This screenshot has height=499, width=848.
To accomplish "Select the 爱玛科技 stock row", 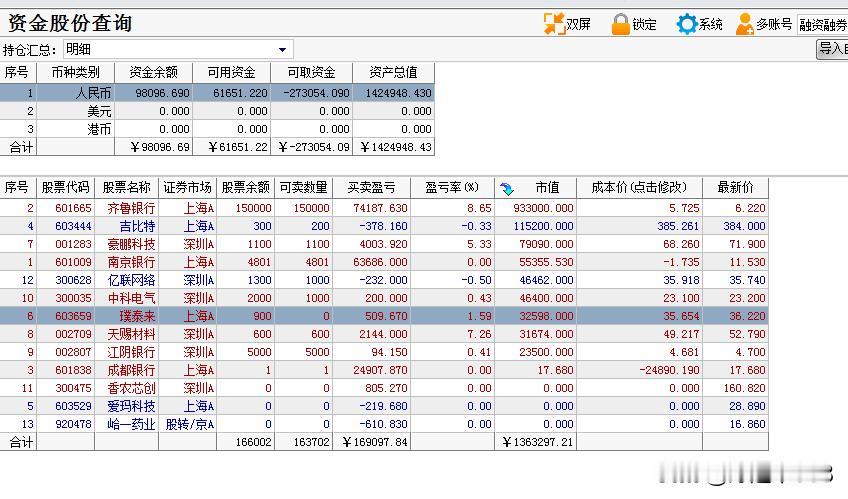I will click(x=384, y=406).
